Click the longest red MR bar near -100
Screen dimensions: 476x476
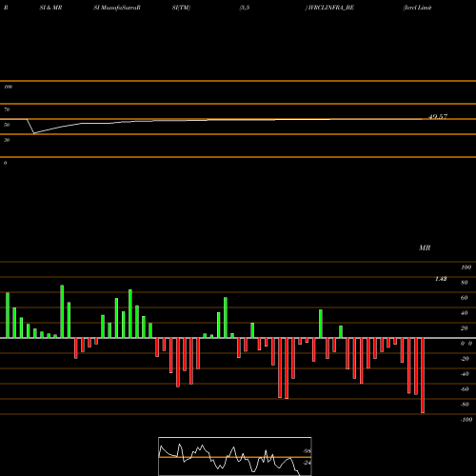click(423, 375)
